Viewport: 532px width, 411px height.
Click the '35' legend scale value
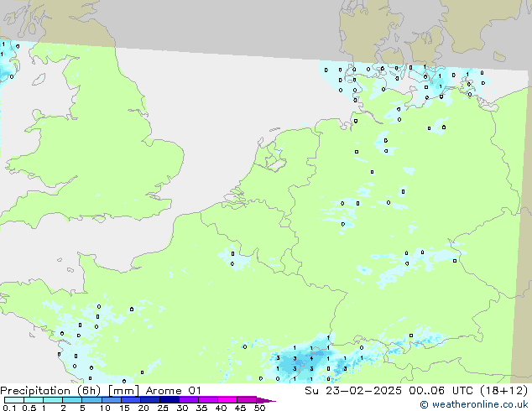[x=201, y=408]
